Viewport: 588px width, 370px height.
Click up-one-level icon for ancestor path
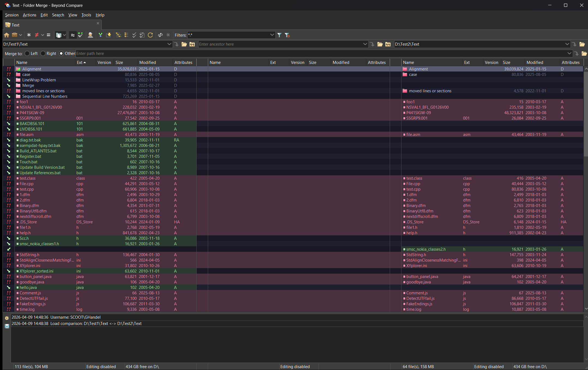point(388,44)
